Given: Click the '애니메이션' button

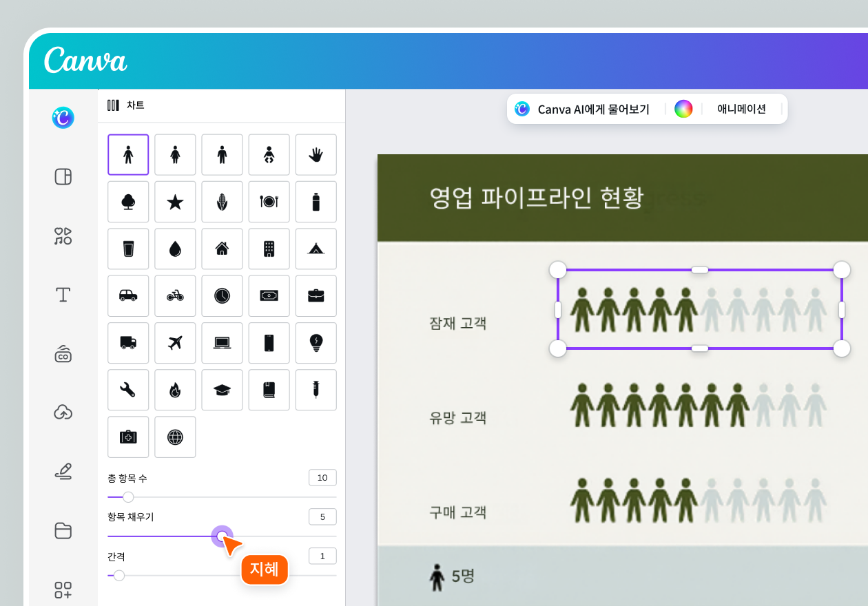Looking at the screenshot, I should 742,109.
